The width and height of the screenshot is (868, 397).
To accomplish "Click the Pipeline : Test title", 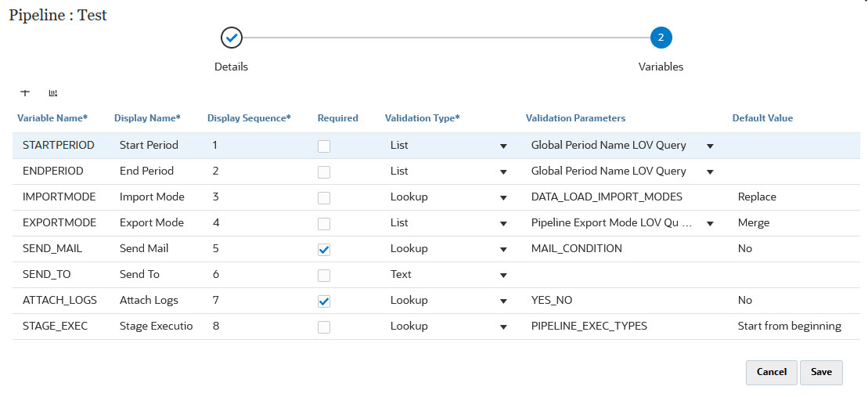I will click(x=58, y=15).
